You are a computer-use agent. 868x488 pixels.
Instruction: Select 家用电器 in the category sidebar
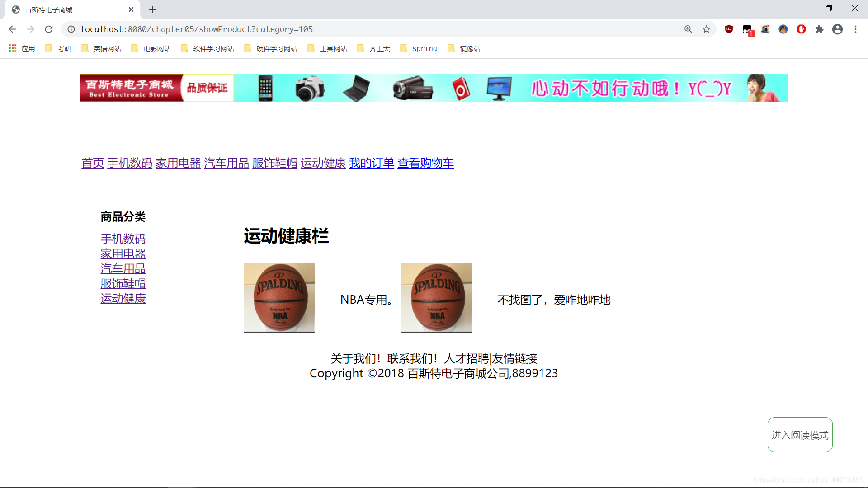pyautogui.click(x=123, y=254)
